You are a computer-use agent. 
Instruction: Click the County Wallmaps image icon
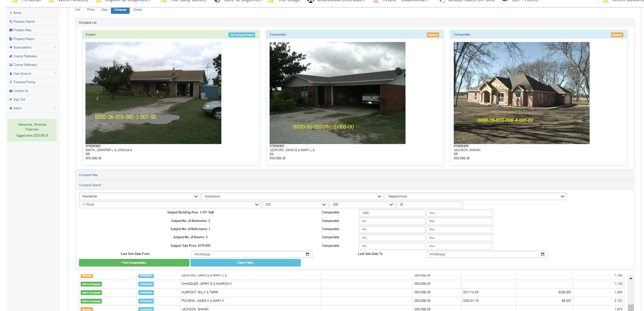[x=10, y=65]
